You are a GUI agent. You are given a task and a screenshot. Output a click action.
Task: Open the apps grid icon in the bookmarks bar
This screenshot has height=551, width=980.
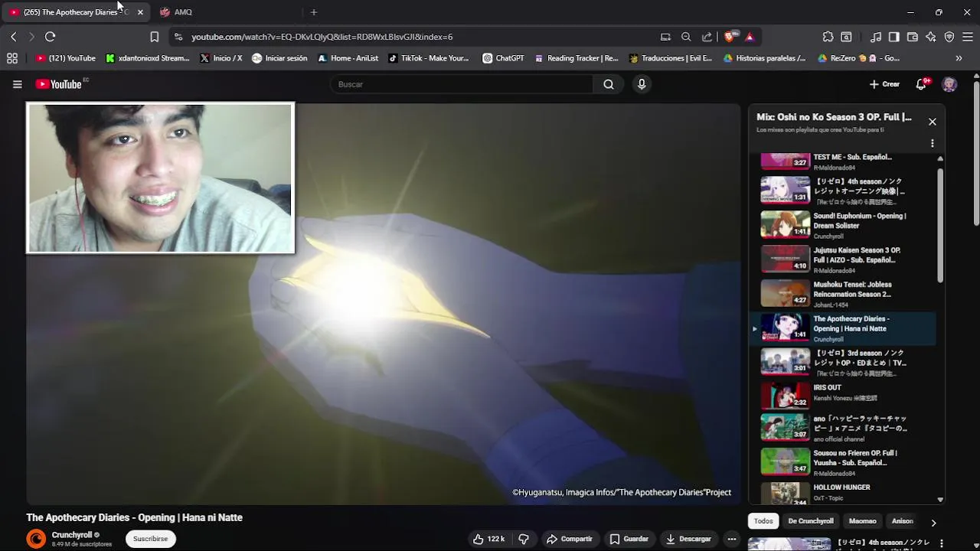click(x=12, y=58)
